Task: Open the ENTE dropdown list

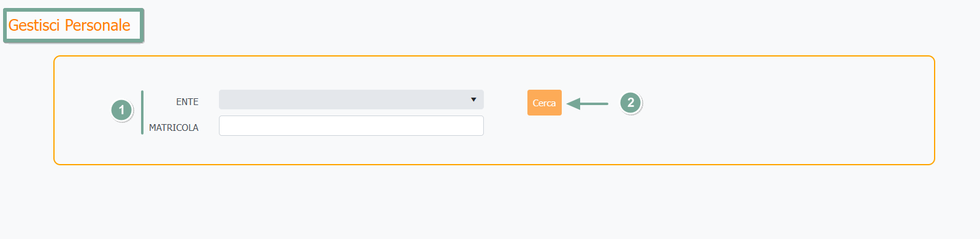Action: point(351,100)
